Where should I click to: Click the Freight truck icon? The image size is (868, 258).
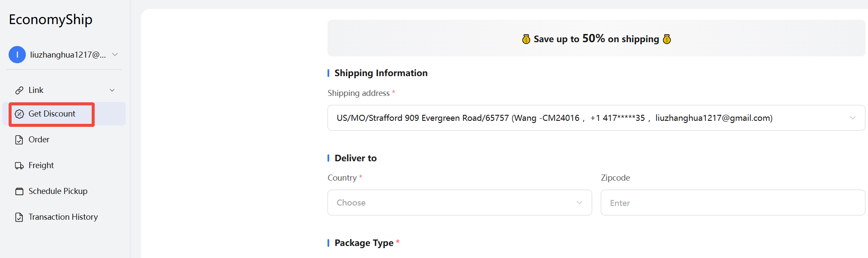19,166
